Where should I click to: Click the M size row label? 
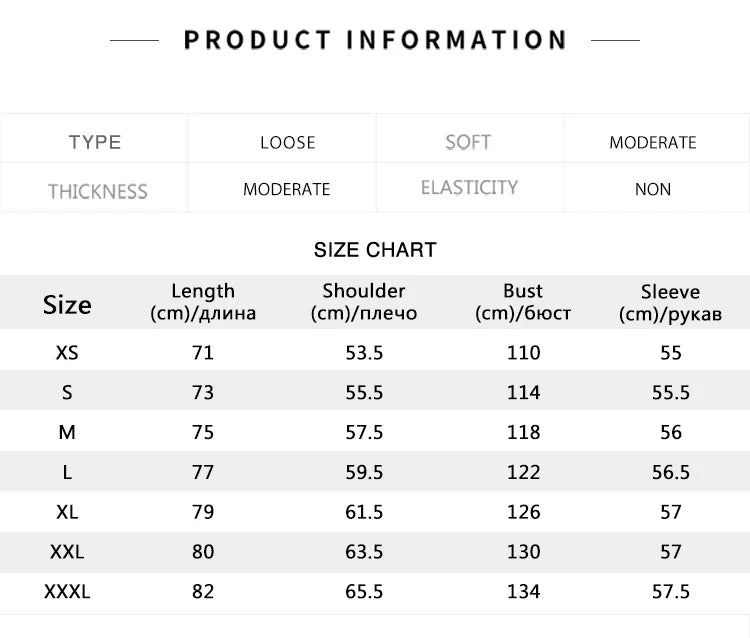coord(67,432)
